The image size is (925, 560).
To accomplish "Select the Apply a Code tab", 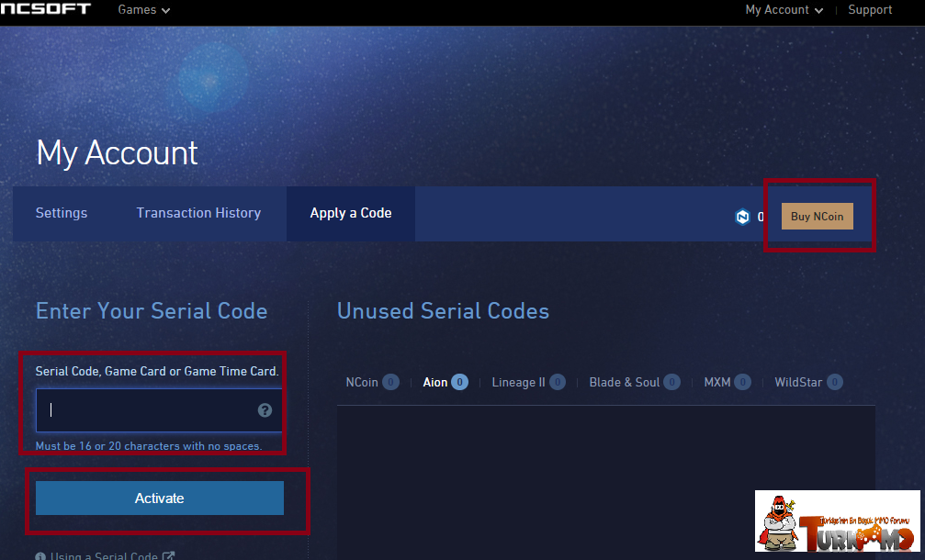I will pos(350,213).
